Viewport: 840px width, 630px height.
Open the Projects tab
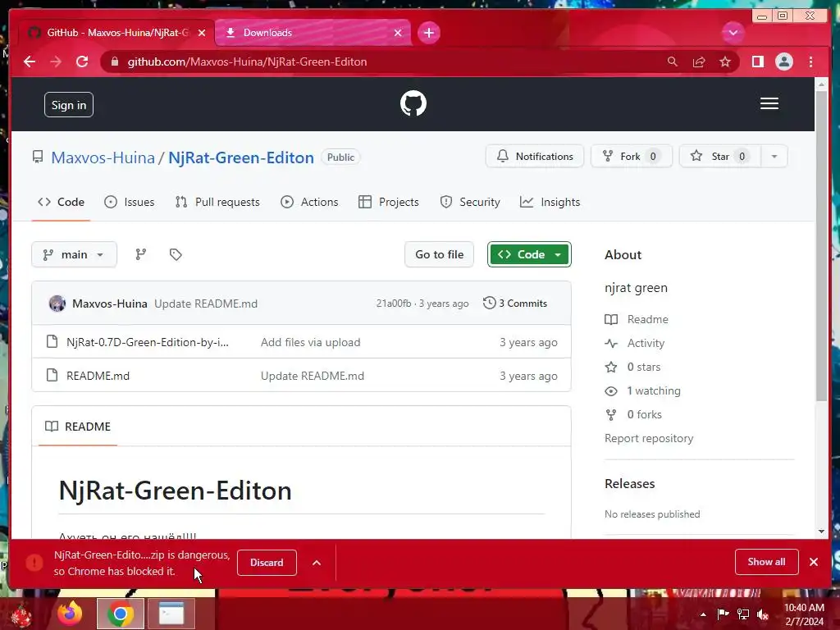click(389, 202)
